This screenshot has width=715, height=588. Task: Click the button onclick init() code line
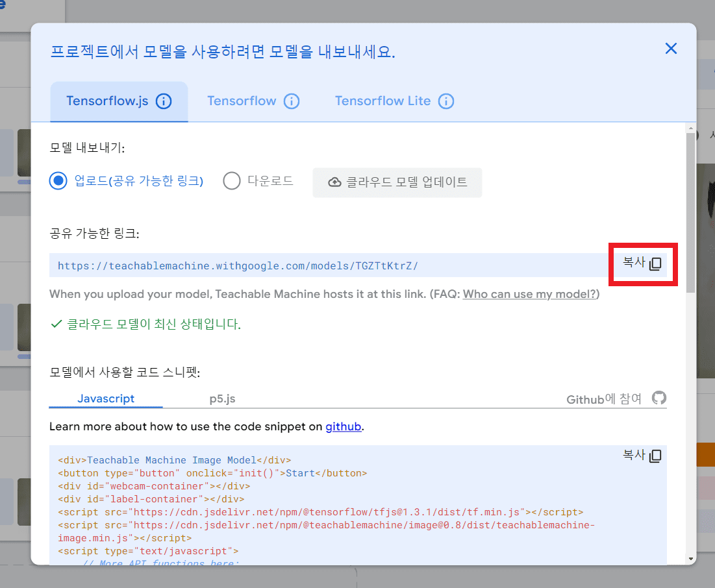[x=212, y=473]
